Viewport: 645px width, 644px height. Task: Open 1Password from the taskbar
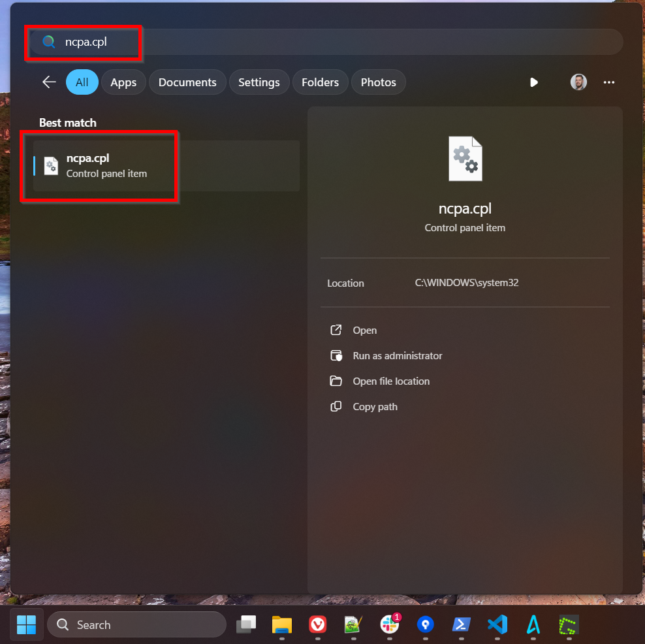coord(426,624)
